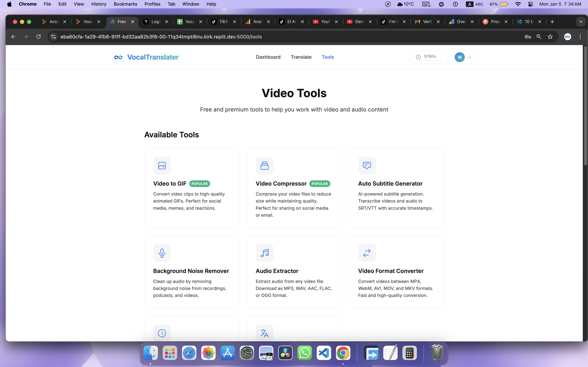The width and height of the screenshot is (588, 367).
Task: Select the Translate navigation link
Action: (x=301, y=57)
